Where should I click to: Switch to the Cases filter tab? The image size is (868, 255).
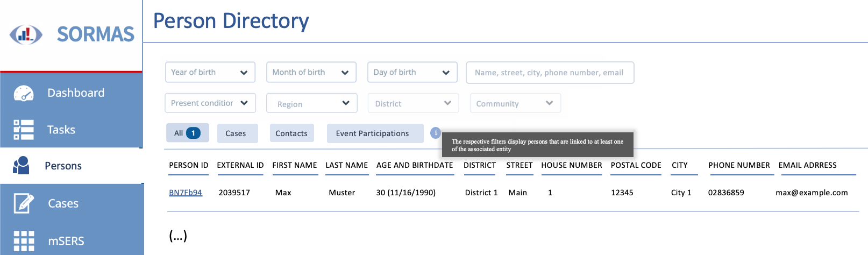pyautogui.click(x=237, y=133)
